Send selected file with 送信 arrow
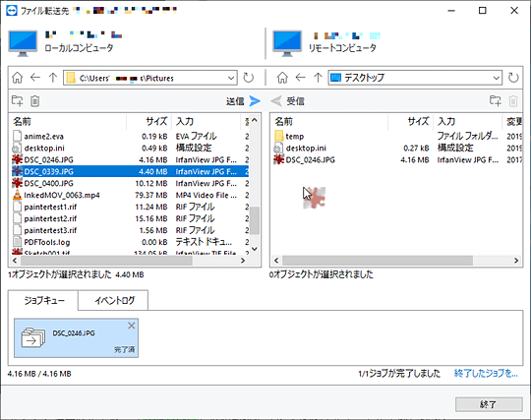The width and height of the screenshot is (531, 420). point(244,101)
